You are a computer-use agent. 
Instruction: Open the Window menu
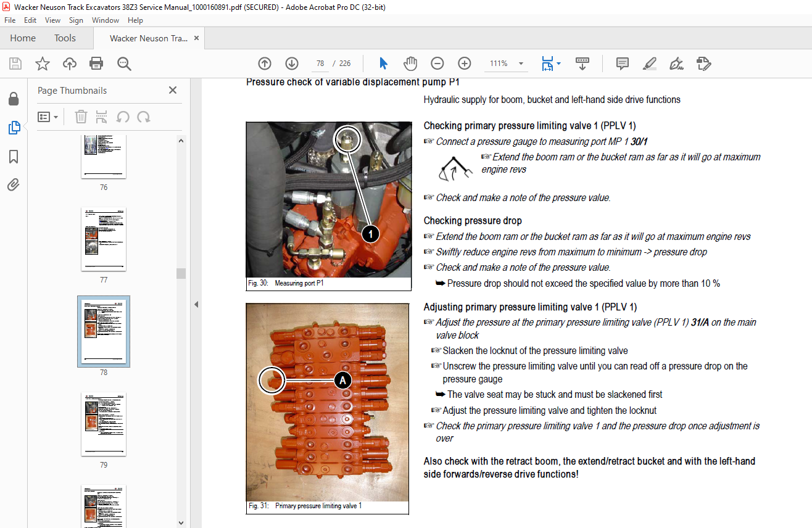coord(106,20)
